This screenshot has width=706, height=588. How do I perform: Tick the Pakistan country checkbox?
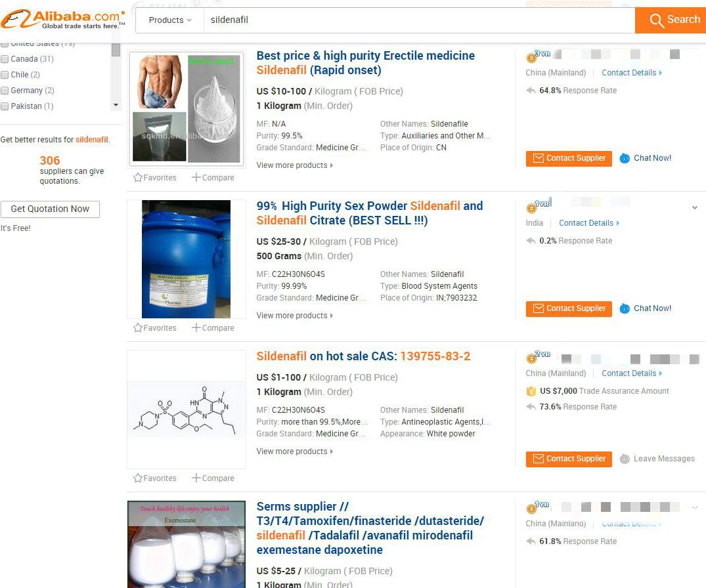(5, 106)
